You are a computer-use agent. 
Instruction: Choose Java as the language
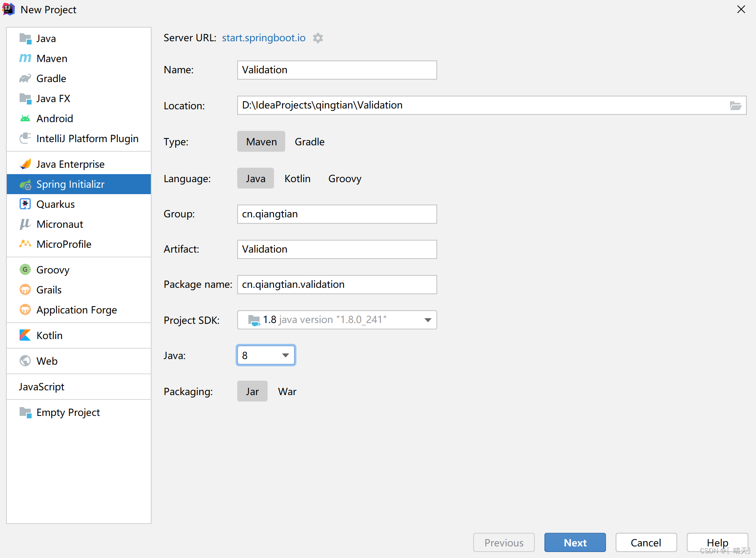(x=256, y=179)
